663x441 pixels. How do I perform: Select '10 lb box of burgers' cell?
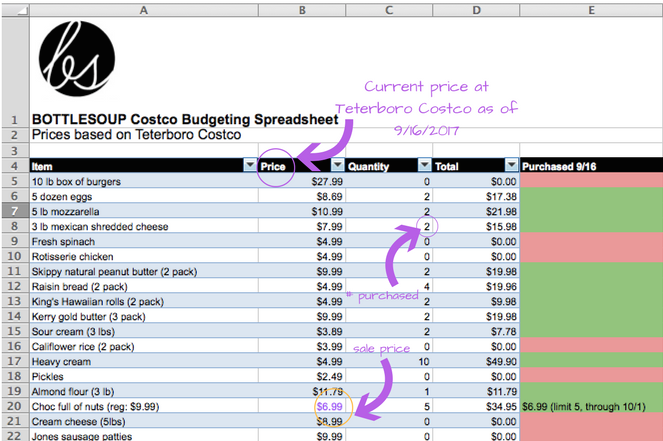click(144, 181)
